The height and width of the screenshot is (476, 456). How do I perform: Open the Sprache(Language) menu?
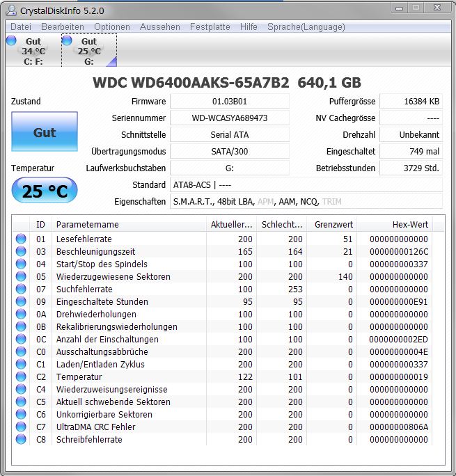tap(306, 26)
